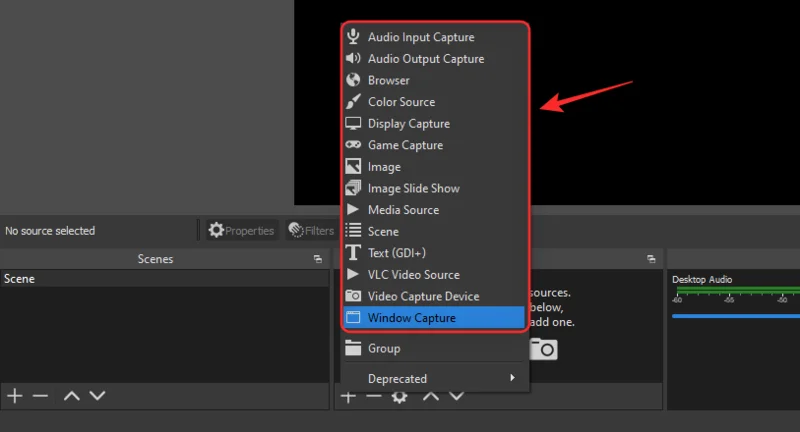
Task: Choose Display Capture from the source list
Action: (408, 124)
